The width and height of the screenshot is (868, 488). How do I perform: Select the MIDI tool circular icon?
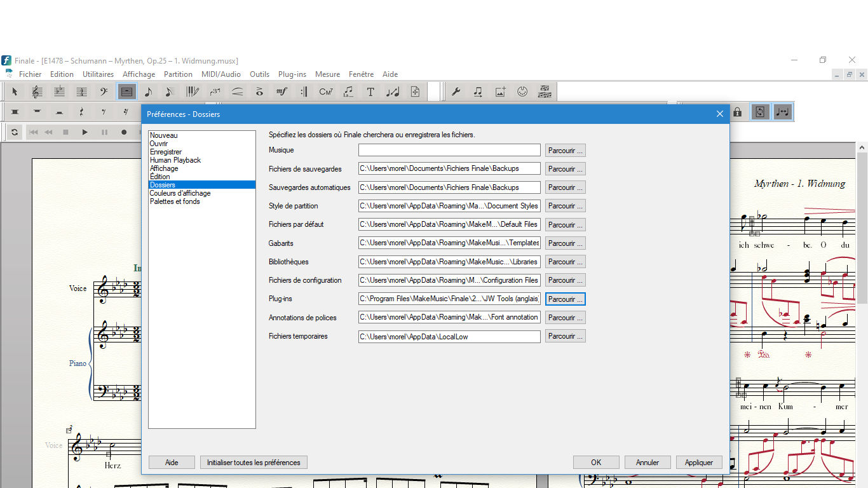coord(522,92)
